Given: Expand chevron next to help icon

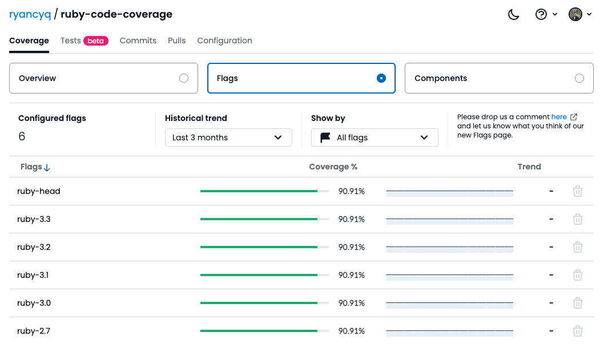Looking at the screenshot, I should click(555, 14).
